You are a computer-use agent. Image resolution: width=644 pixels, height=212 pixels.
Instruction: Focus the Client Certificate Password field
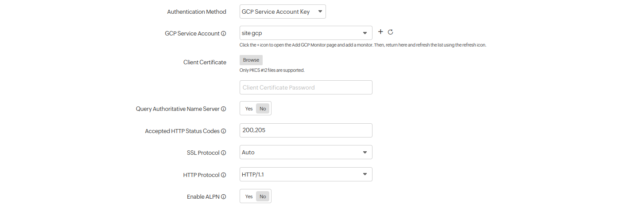point(306,87)
